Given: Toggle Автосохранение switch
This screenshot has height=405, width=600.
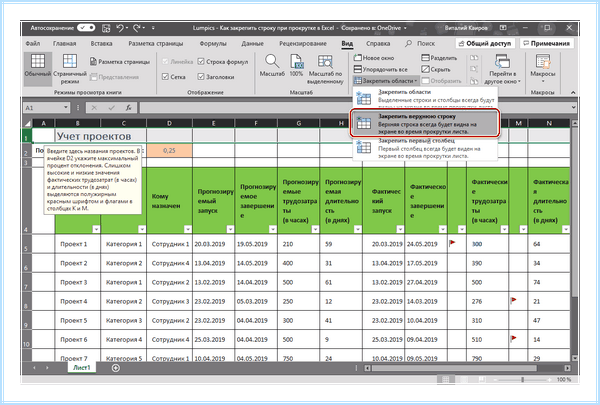Looking at the screenshot, I should pos(86,28).
